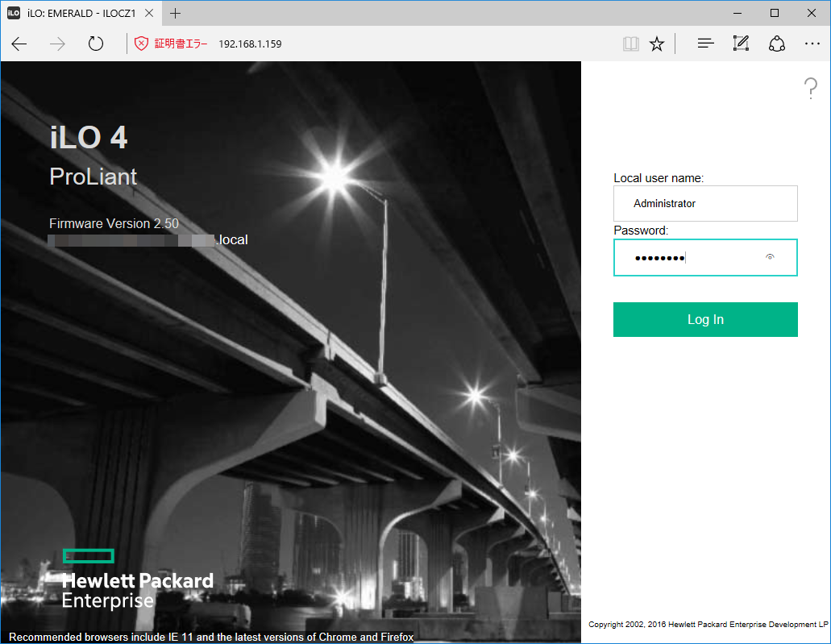Click the copyright notice text

[708, 625]
